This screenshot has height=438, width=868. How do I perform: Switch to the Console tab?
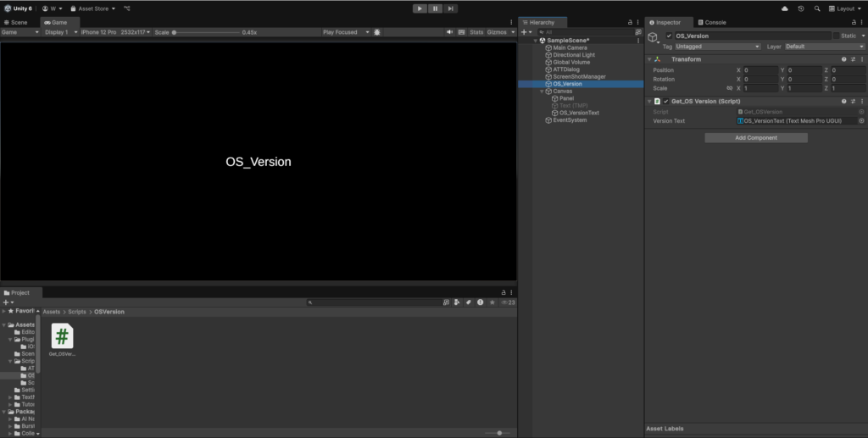[x=715, y=22]
